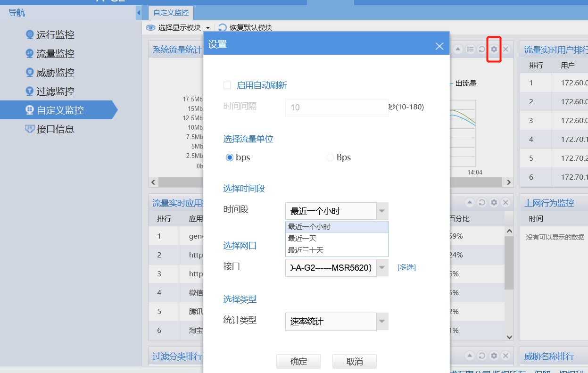
Task: Close the 流量实时应用 panel
Action: pos(505,202)
